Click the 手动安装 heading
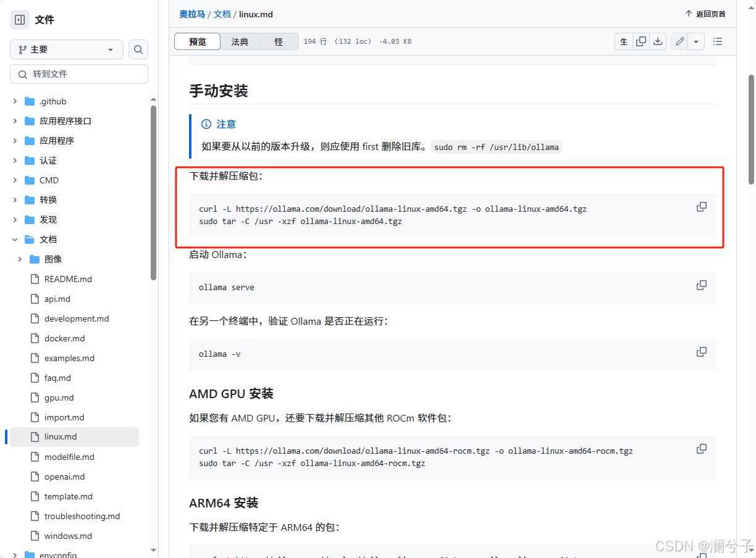The height and width of the screenshot is (558, 756). coord(219,91)
